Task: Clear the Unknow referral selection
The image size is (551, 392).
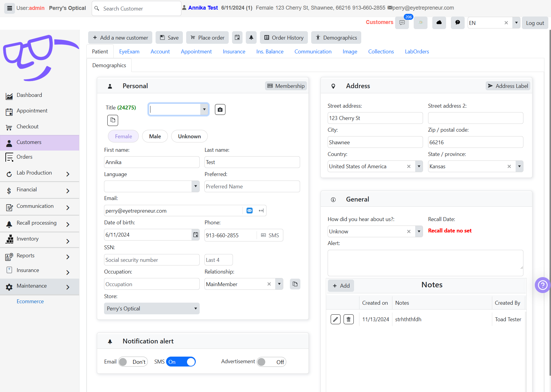Action: click(x=409, y=232)
